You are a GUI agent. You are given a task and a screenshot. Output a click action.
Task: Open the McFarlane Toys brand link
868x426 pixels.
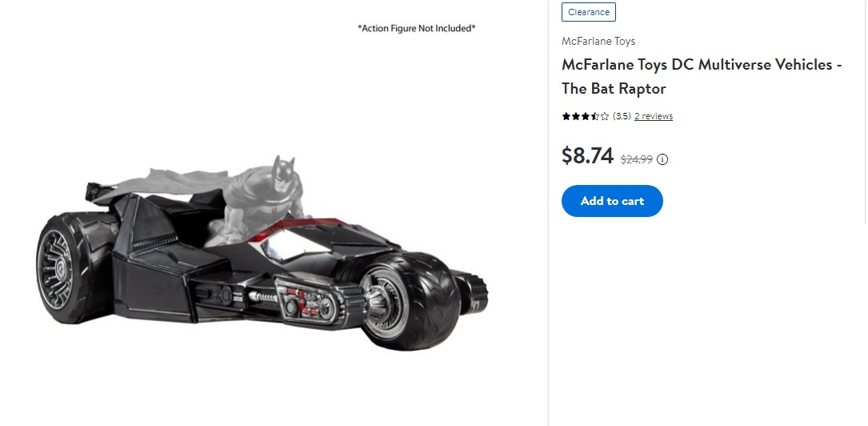click(598, 41)
